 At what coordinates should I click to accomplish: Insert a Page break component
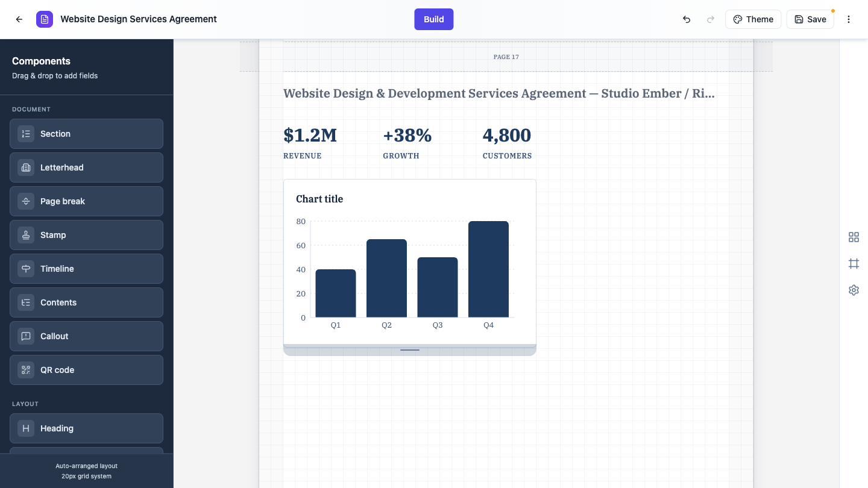86,201
